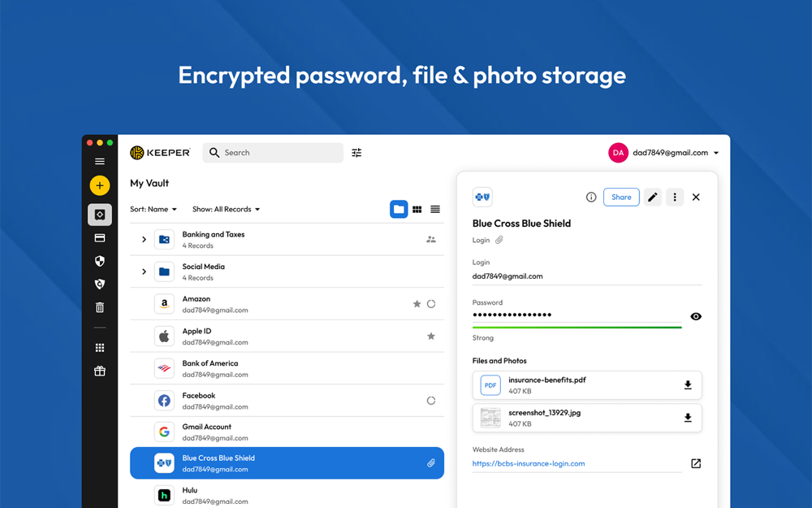Download screenshot_13929.jpg

688,417
